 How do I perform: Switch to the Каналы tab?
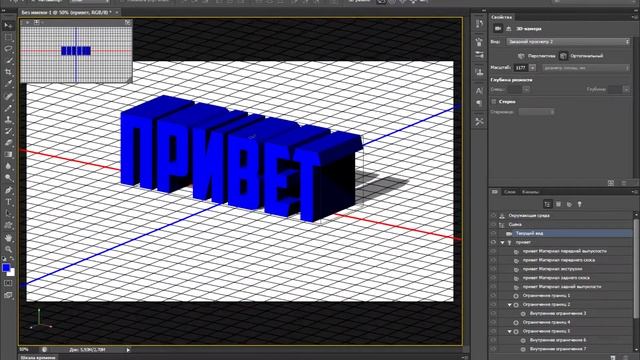click(x=531, y=192)
